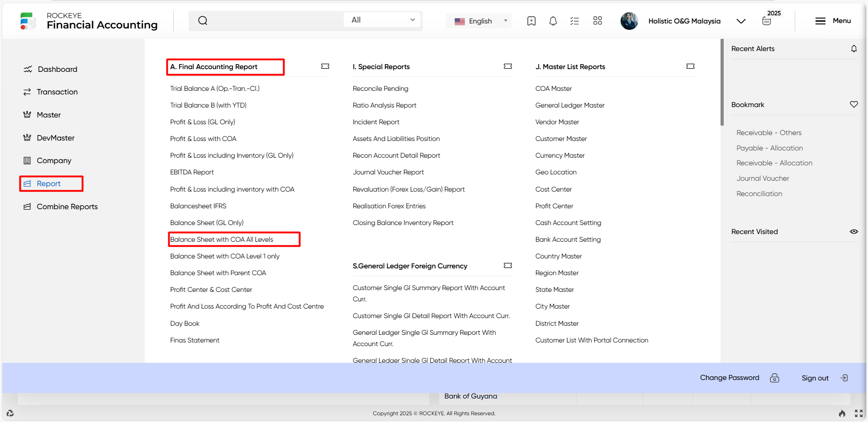Viewport: 868px width, 422px height.
Task: Open Balancesheet IFRS report
Action: [198, 206]
